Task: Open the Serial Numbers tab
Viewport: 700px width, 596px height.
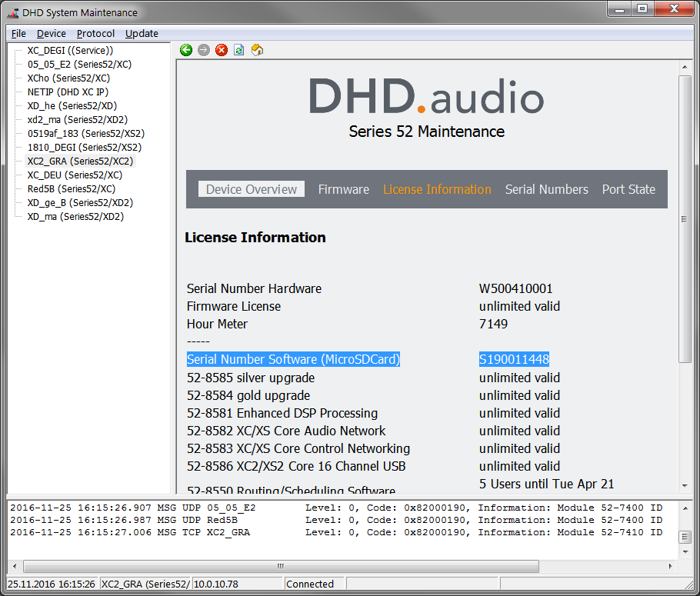Action: click(546, 189)
